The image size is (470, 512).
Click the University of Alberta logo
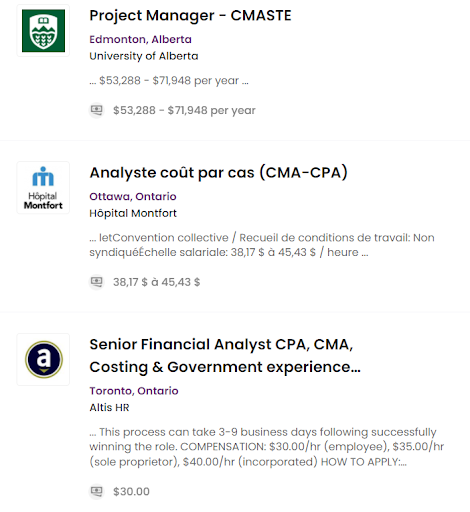(x=43, y=31)
